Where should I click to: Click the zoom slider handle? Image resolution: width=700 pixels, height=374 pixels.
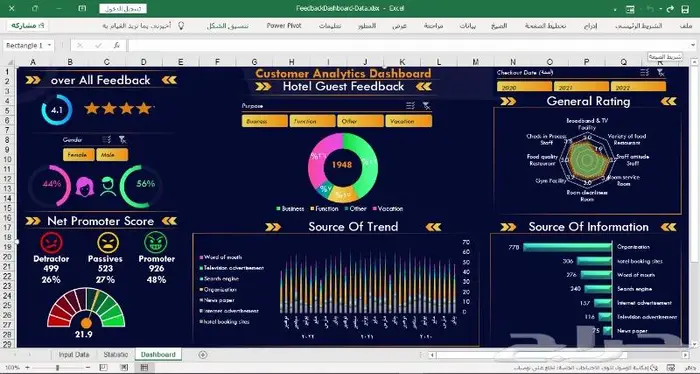click(57, 367)
